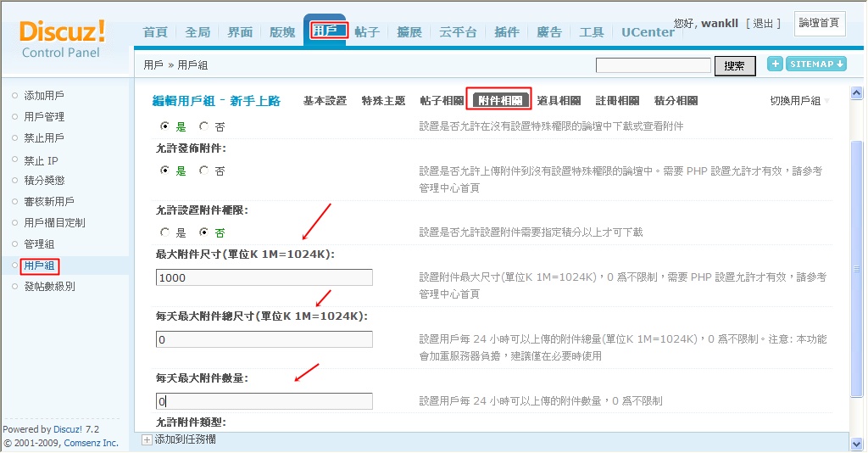Switch to the 附件相關 tab
Viewport: 868px width, 453px height.
coord(500,100)
